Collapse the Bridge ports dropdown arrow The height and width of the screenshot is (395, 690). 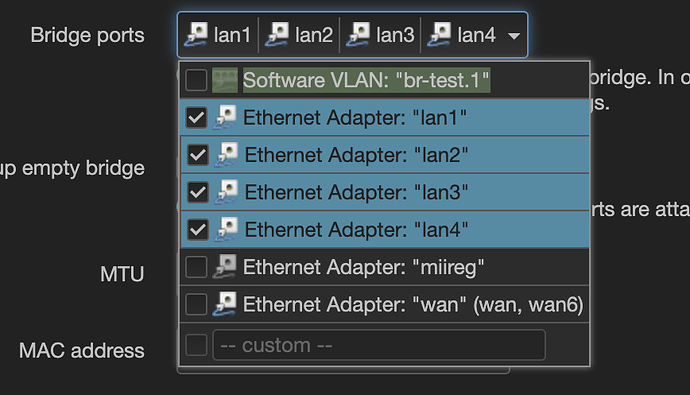514,36
